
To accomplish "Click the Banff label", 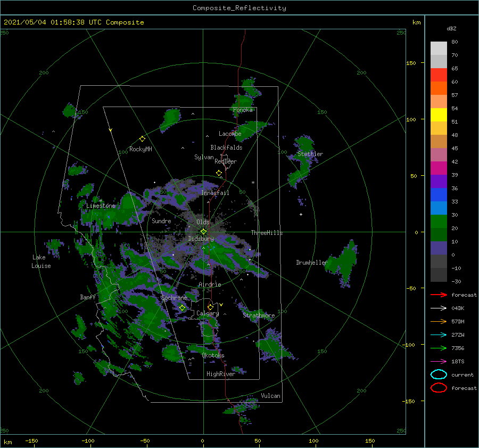I will (x=88, y=297).
